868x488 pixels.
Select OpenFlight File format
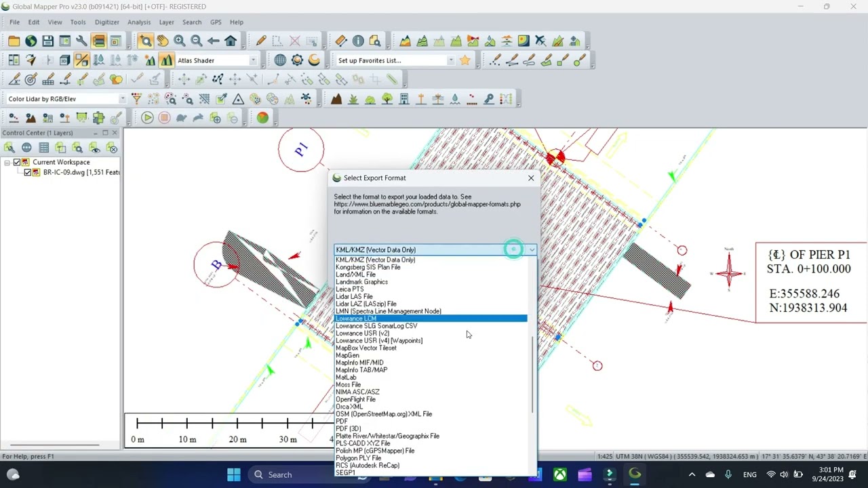[x=431, y=399]
